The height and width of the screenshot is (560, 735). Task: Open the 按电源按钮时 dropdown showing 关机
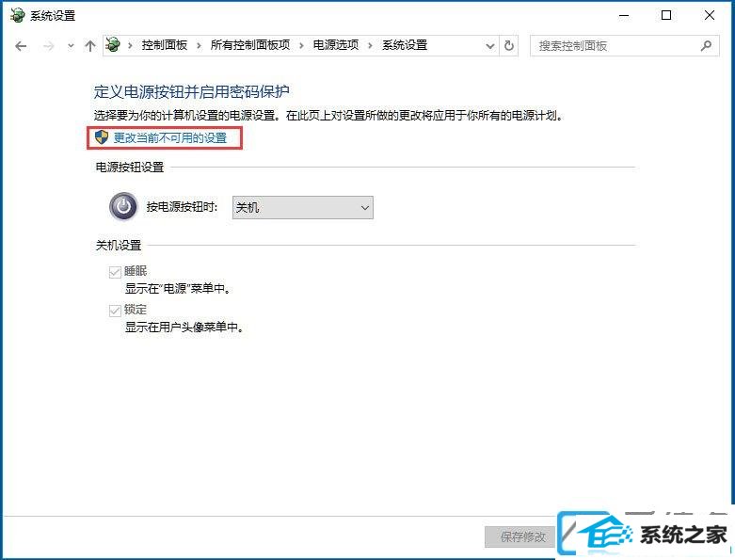click(x=303, y=208)
